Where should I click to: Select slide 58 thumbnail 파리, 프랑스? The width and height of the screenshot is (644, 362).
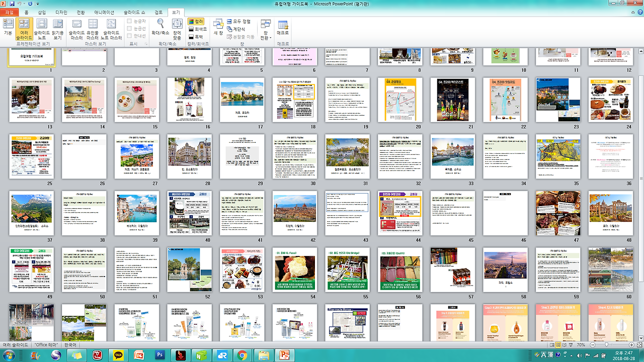tap(506, 269)
